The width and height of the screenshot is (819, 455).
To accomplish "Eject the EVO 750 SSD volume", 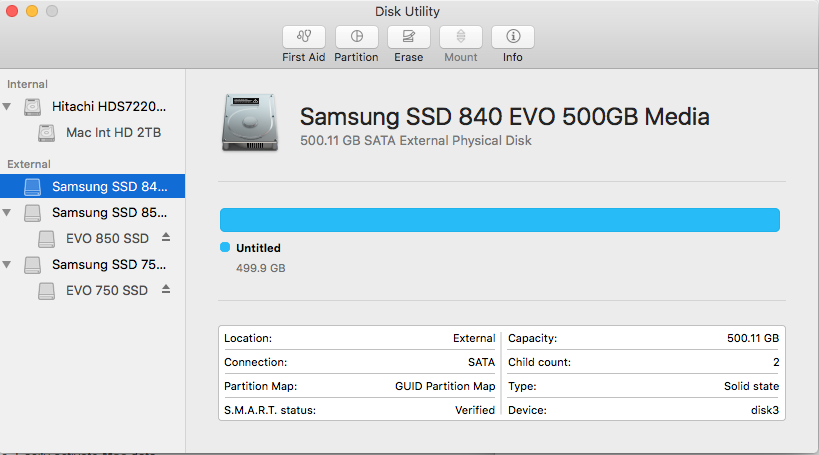I will click(x=166, y=289).
